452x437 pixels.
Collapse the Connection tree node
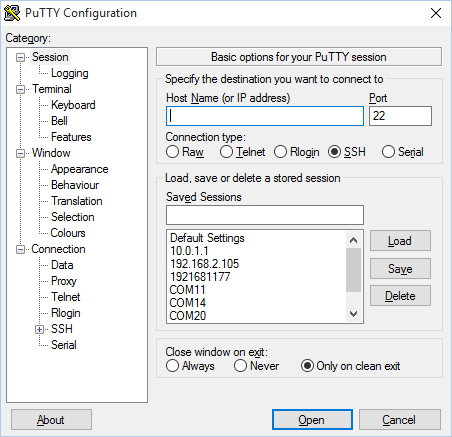20,249
